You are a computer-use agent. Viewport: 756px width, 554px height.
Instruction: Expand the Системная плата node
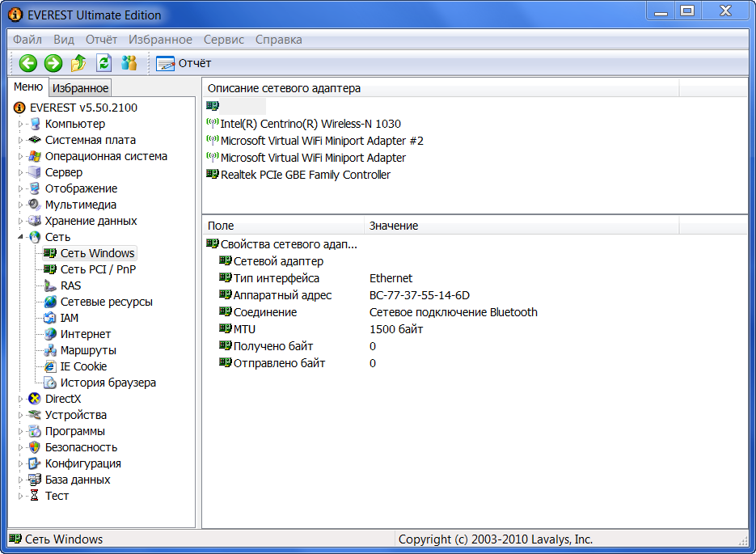point(20,140)
